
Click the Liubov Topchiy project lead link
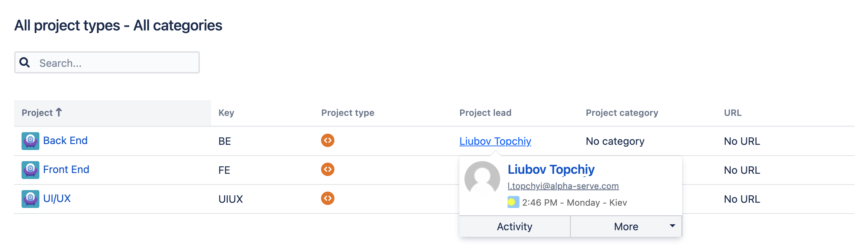(x=495, y=141)
